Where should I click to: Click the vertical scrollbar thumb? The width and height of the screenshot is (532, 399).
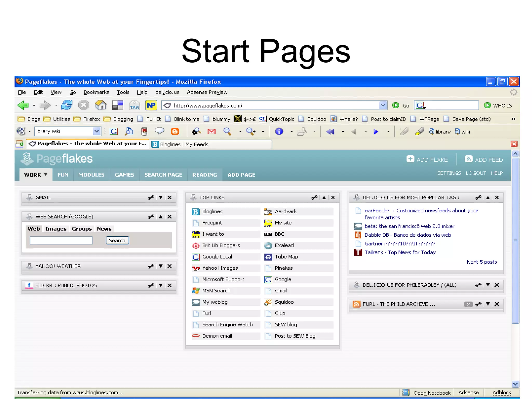point(515,241)
